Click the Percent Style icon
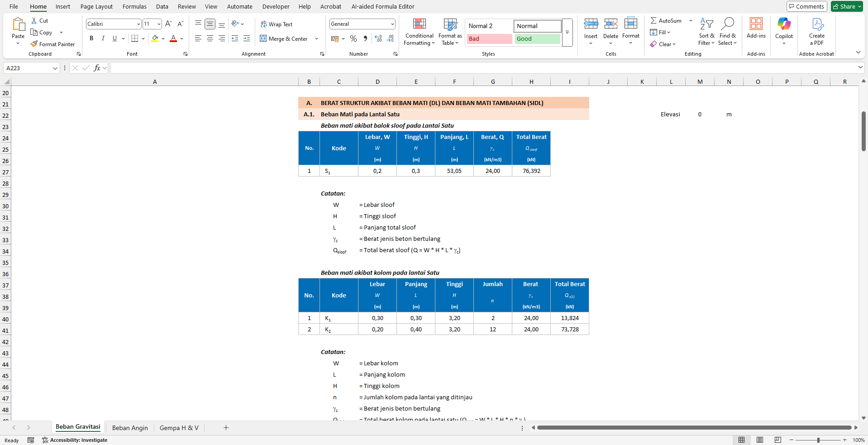This screenshot has width=868, height=445. (x=353, y=39)
